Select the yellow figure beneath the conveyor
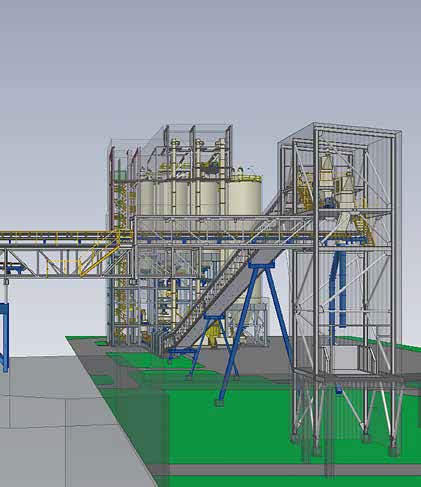Image resolution: width=421 pixels, height=487 pixels. 212,335
